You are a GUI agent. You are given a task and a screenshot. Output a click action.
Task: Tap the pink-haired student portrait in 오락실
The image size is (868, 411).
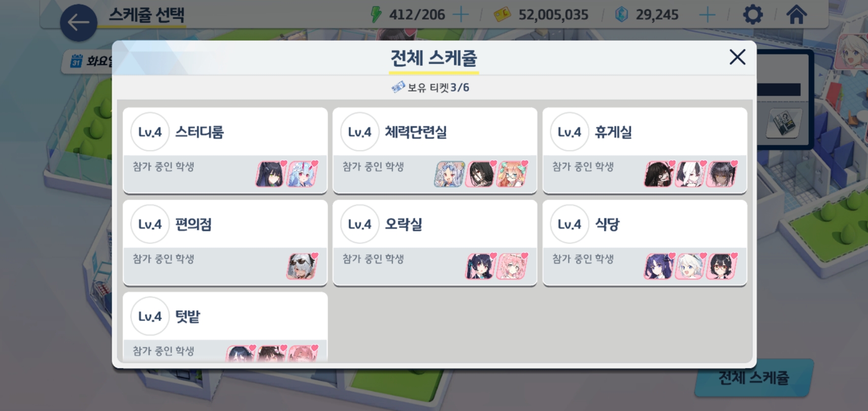coord(512,266)
